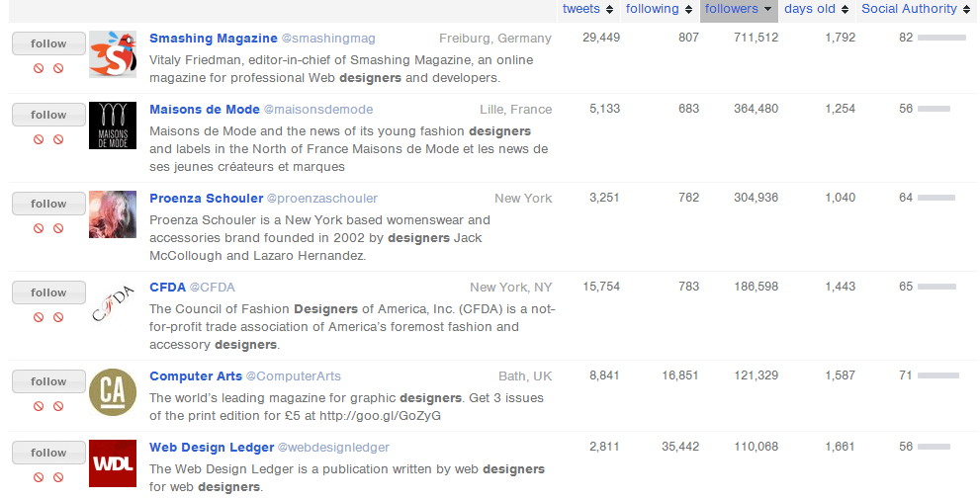Click Social Authority bar for Smashing Magazine

941,38
